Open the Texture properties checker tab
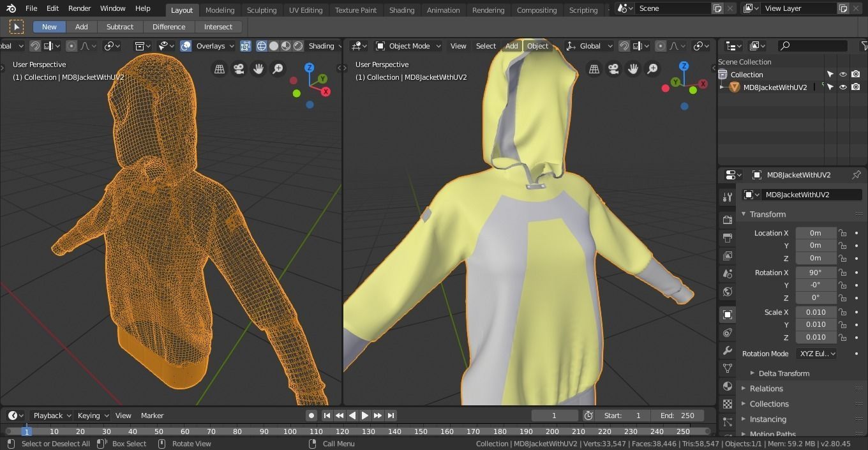The height and width of the screenshot is (450, 868). tap(727, 404)
